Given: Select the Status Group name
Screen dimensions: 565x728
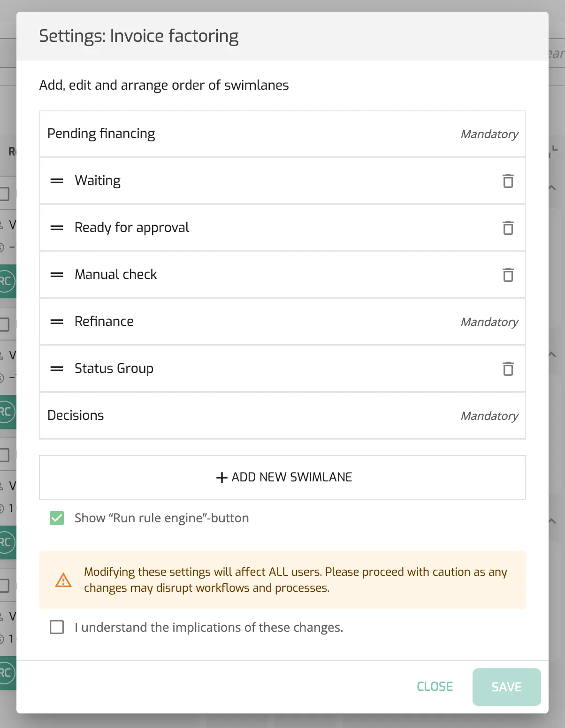Looking at the screenshot, I should click(x=114, y=369).
